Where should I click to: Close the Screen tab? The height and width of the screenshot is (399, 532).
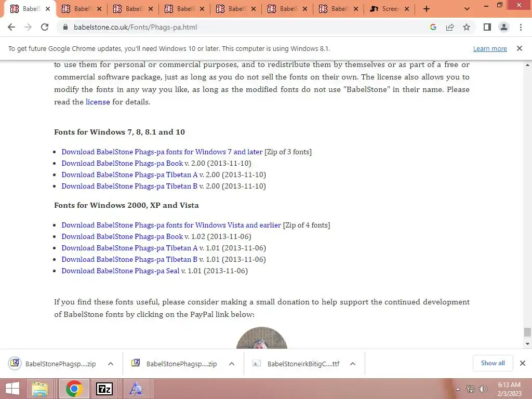pyautogui.click(x=407, y=9)
